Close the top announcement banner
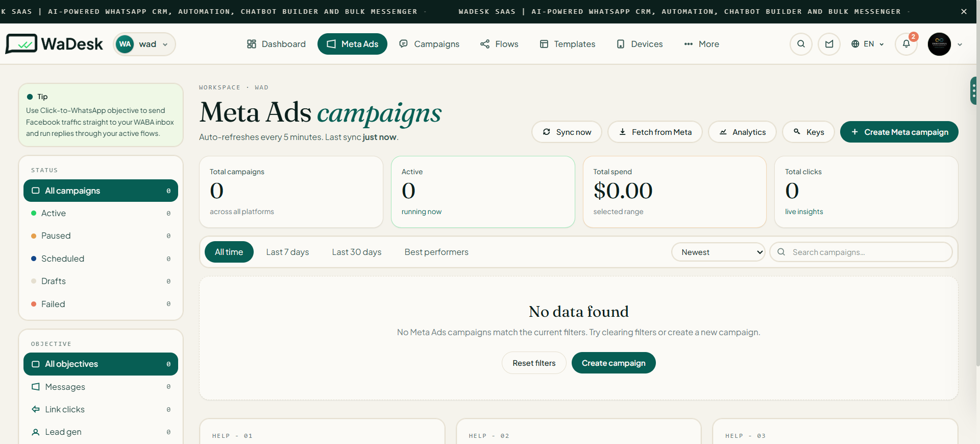Screen dimensions: 980x444 964,11
